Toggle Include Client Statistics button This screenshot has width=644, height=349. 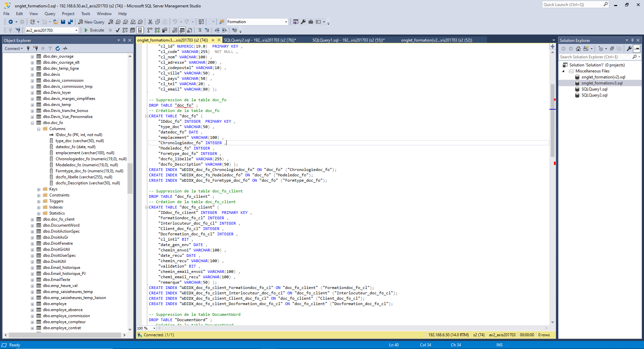point(165,30)
